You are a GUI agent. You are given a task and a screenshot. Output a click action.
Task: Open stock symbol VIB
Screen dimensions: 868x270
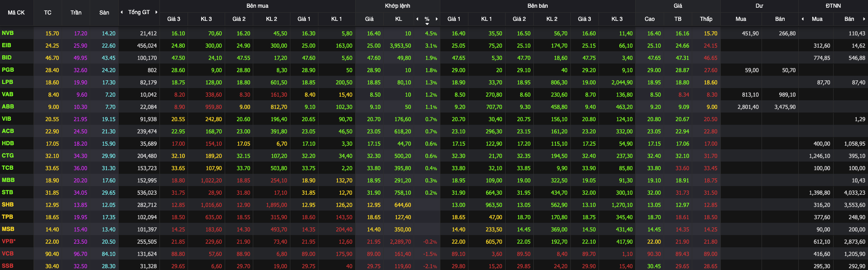point(6,119)
